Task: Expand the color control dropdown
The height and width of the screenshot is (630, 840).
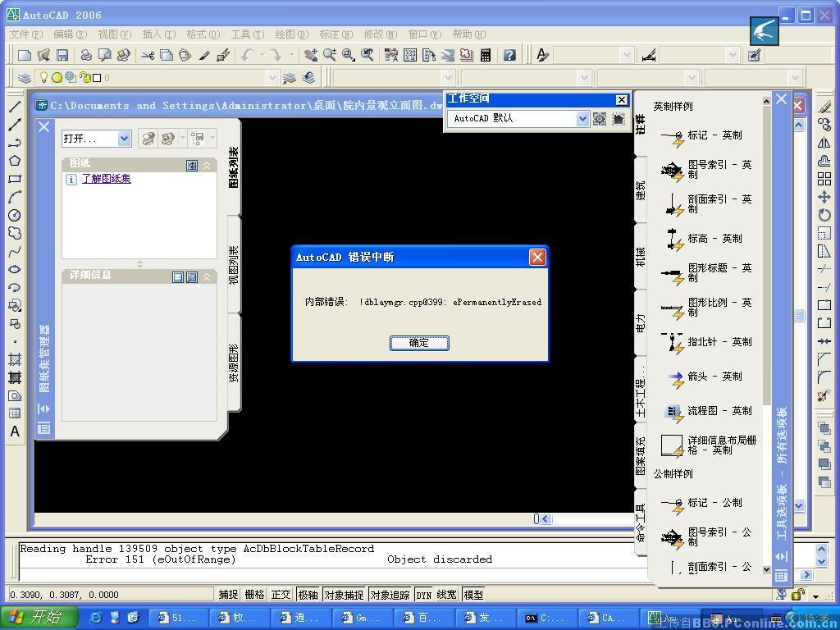Action: pos(448,78)
